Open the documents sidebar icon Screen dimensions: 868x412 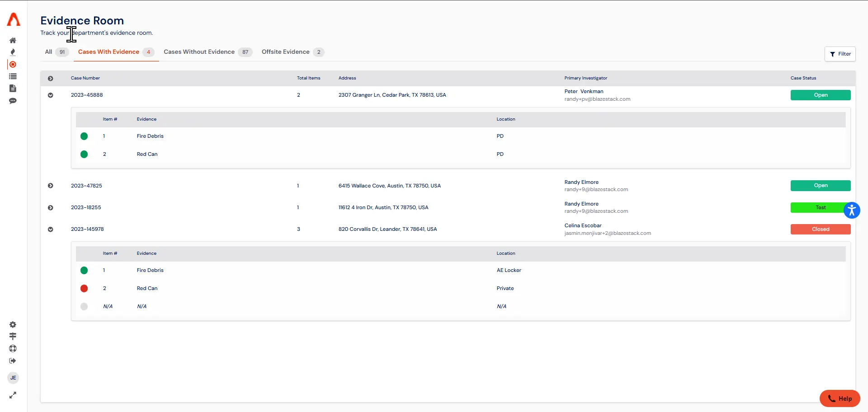point(13,89)
